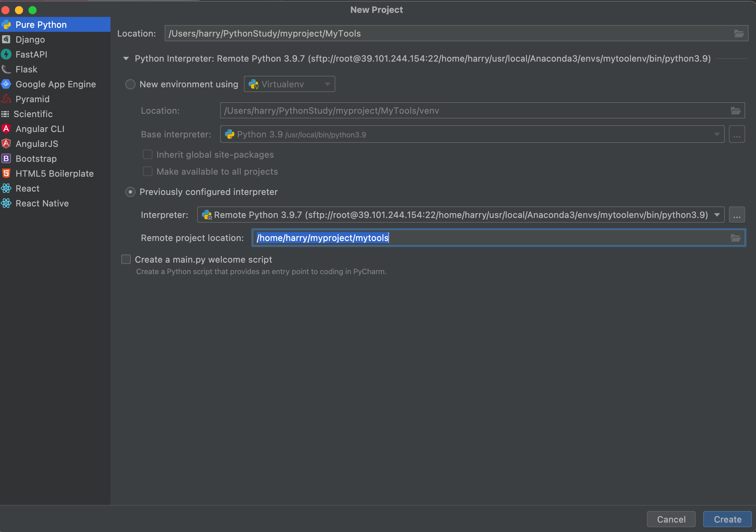Select Scientific project type
The width and height of the screenshot is (756, 532).
55,114
